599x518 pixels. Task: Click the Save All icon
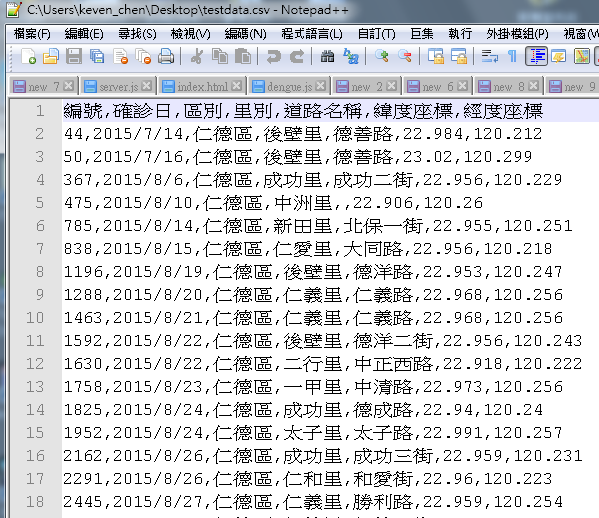click(x=97, y=57)
